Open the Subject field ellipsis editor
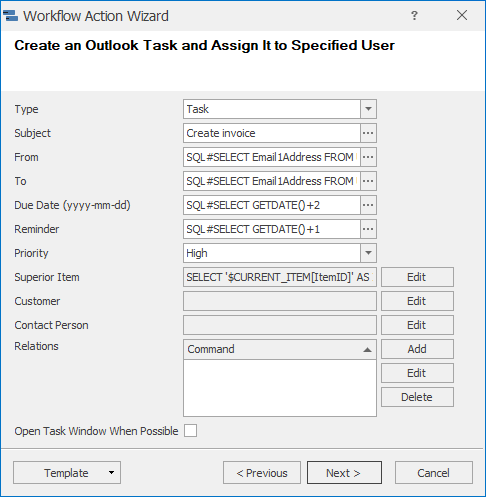486x497 pixels. pos(368,133)
